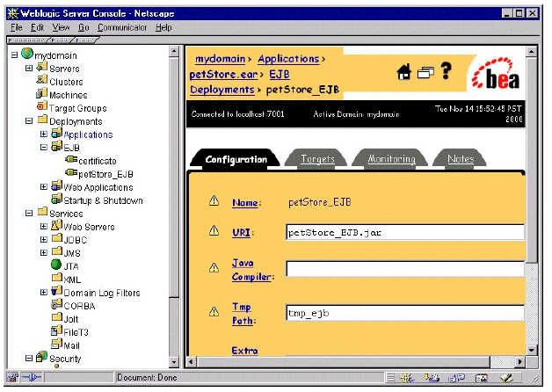
Task: Open the Communicator menu
Action: click(x=122, y=27)
